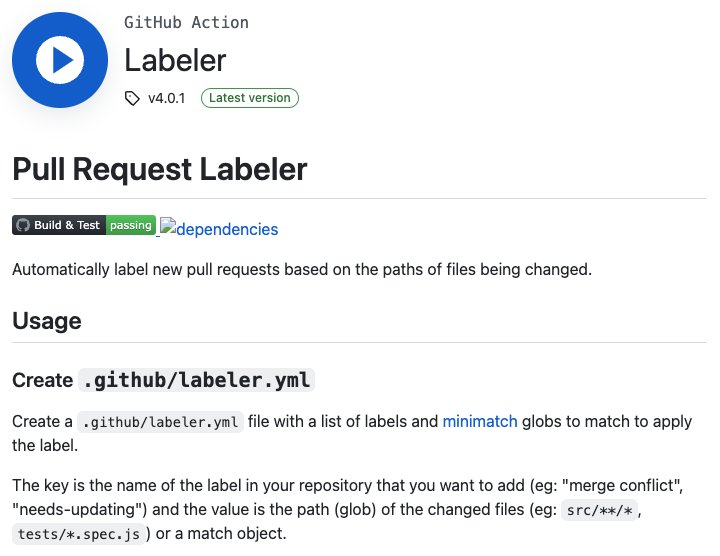Click the Usage section heading
Screen dimensions: 720x556
(x=47, y=320)
